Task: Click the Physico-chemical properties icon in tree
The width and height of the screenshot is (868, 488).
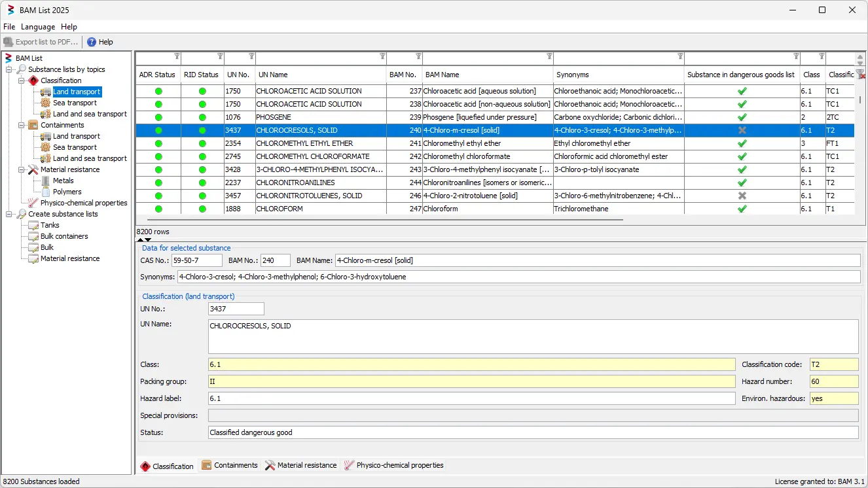Action: (x=33, y=203)
